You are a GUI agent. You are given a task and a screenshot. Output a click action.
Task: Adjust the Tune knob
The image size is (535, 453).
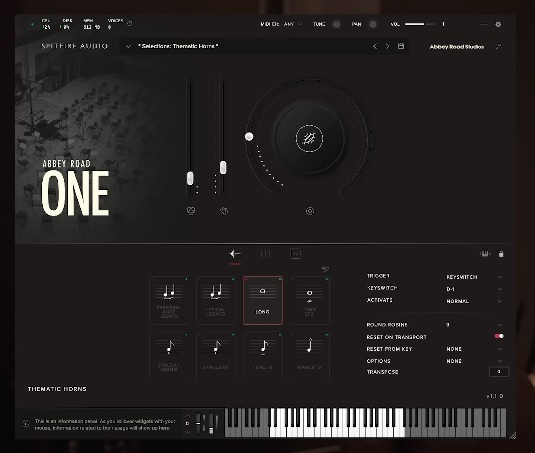336,24
